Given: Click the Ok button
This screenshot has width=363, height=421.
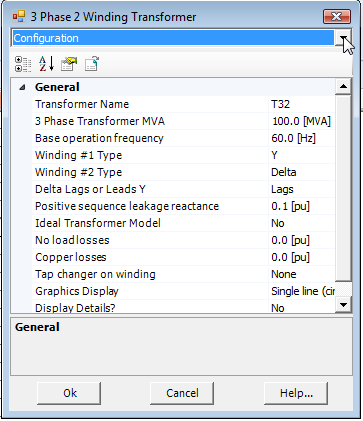Looking at the screenshot, I should point(69,393).
